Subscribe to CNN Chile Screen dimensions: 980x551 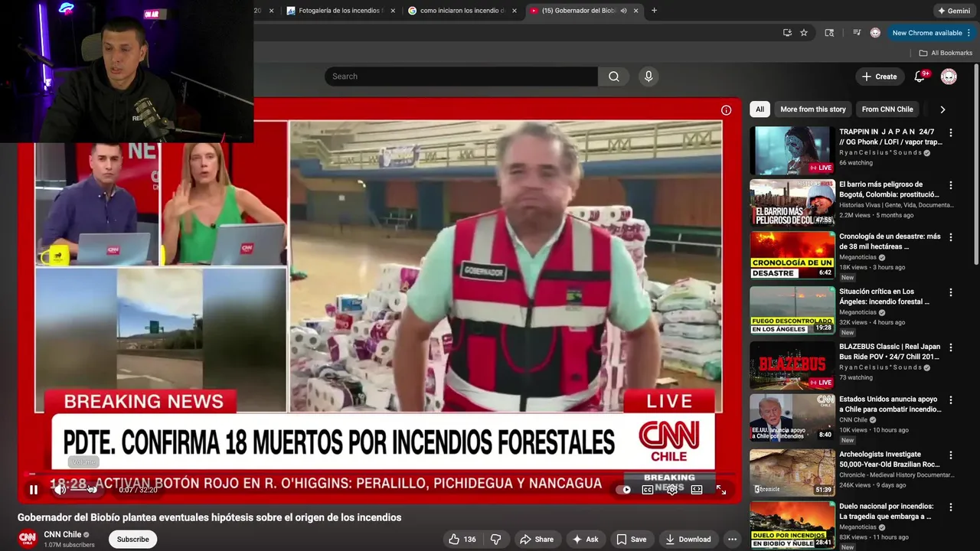pyautogui.click(x=132, y=539)
